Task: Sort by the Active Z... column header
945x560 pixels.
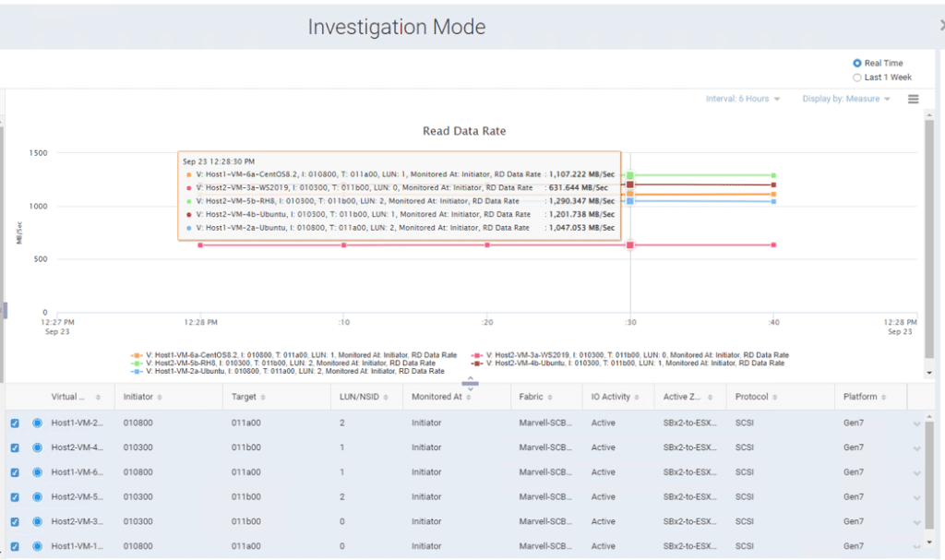Action: click(x=682, y=397)
